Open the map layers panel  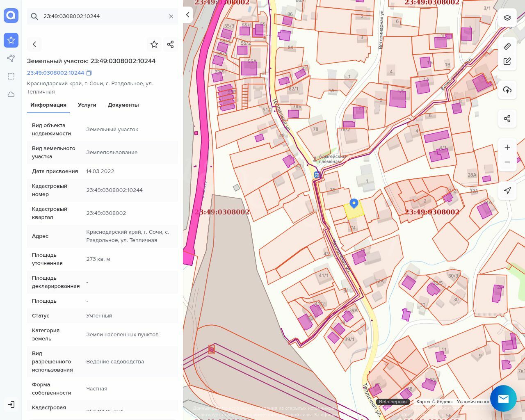coord(507,18)
